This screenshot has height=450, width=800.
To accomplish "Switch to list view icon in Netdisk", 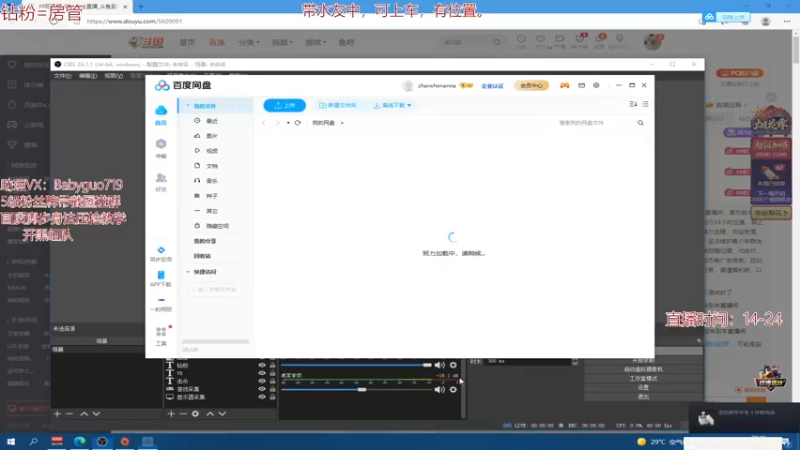I will coord(645,104).
